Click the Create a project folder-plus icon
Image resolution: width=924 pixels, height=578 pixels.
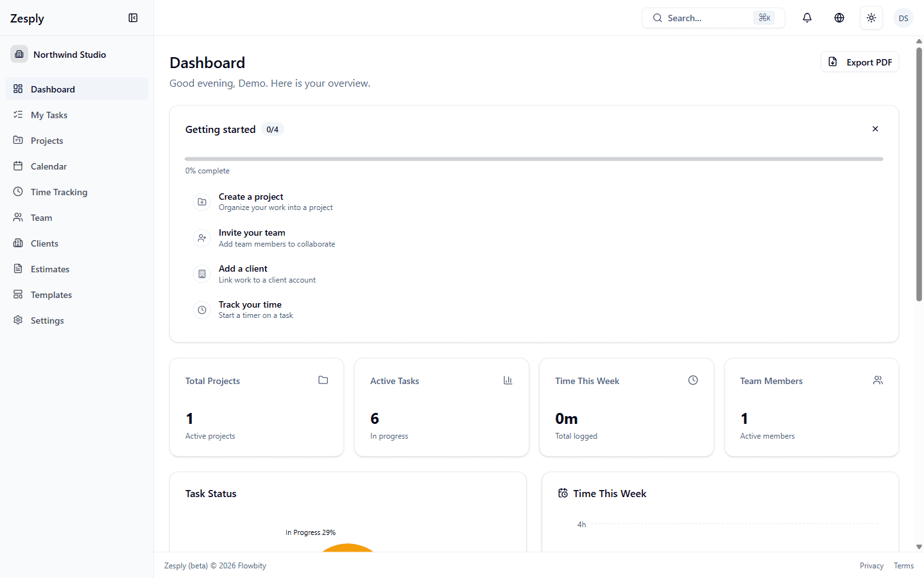[202, 202]
